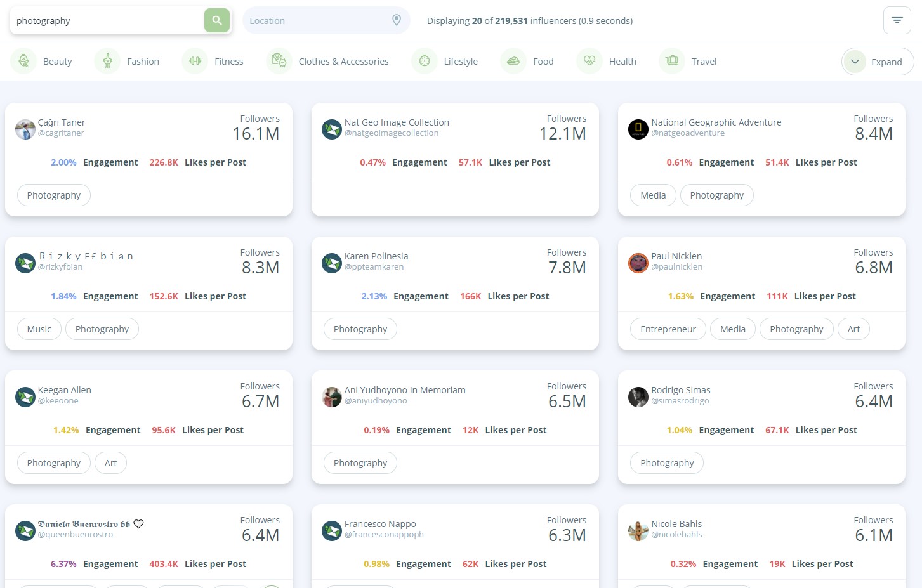Click the name Karen Polinesia
922x588 pixels.
(376, 256)
